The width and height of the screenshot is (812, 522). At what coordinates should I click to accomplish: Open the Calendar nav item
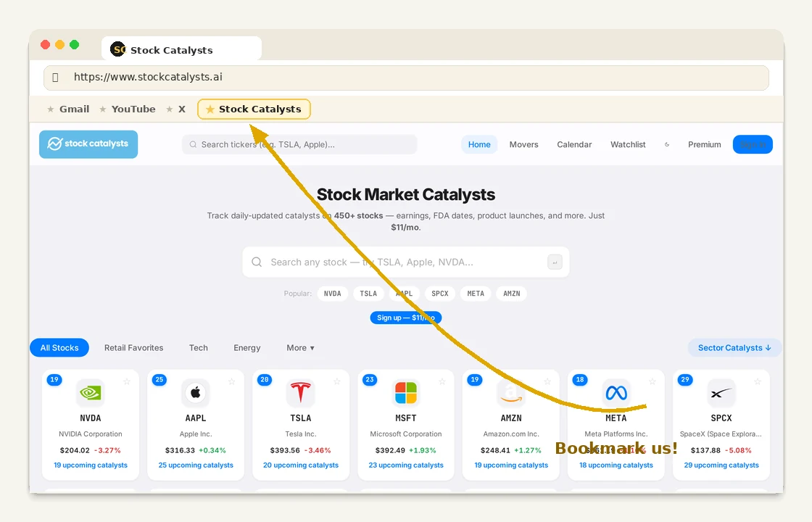click(574, 144)
